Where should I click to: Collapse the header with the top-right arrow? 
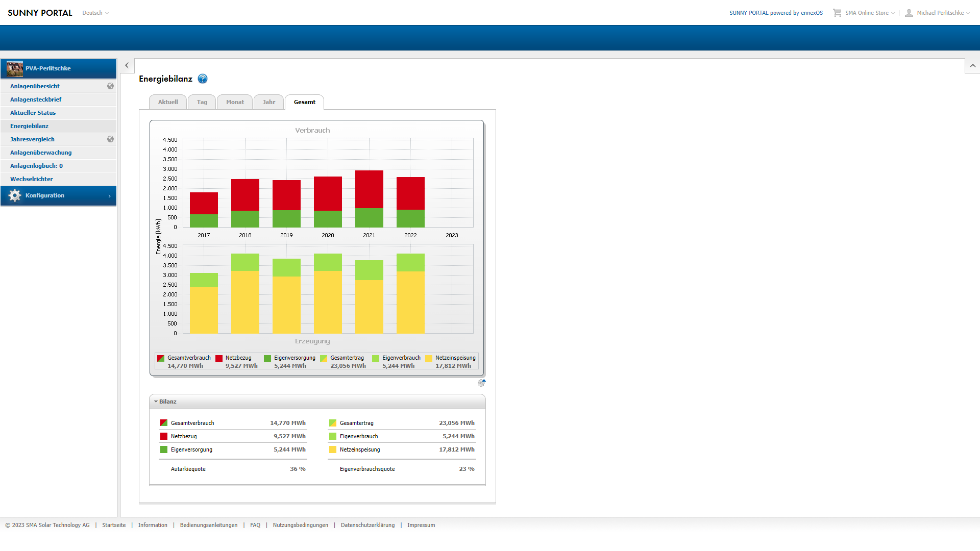coord(972,66)
